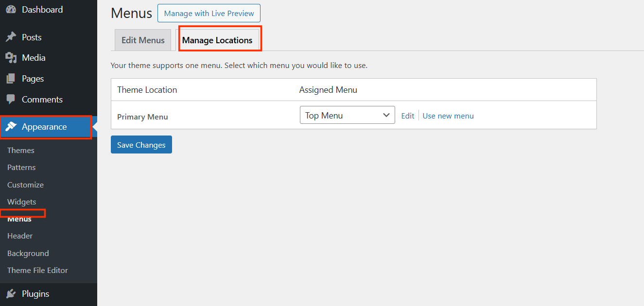Open the Header settings
The image size is (644, 306).
[x=19, y=236]
